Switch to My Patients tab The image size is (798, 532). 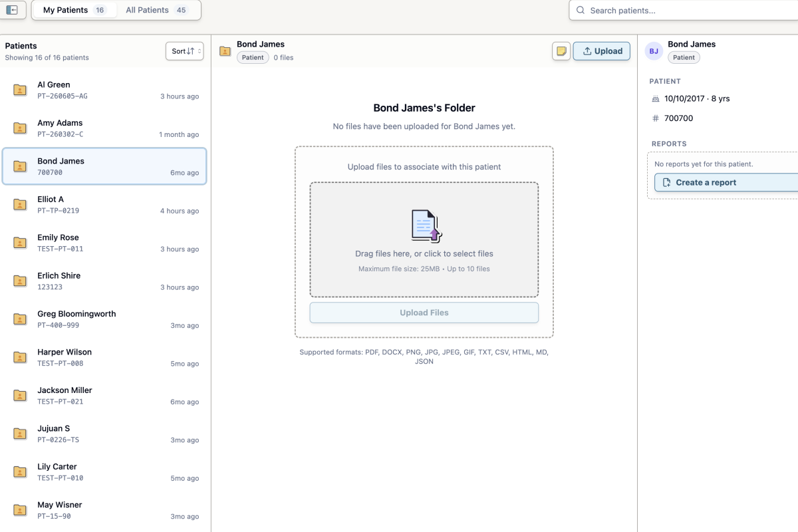pyautogui.click(x=74, y=10)
